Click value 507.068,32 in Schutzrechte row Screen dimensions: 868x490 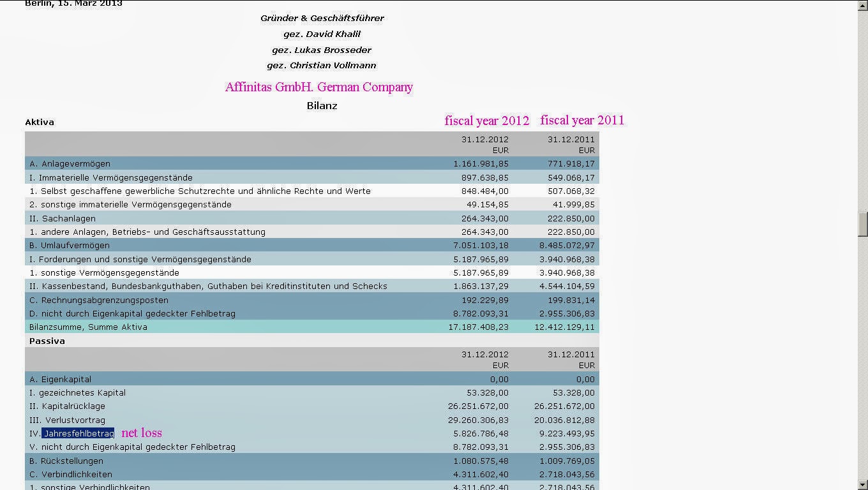click(x=571, y=191)
